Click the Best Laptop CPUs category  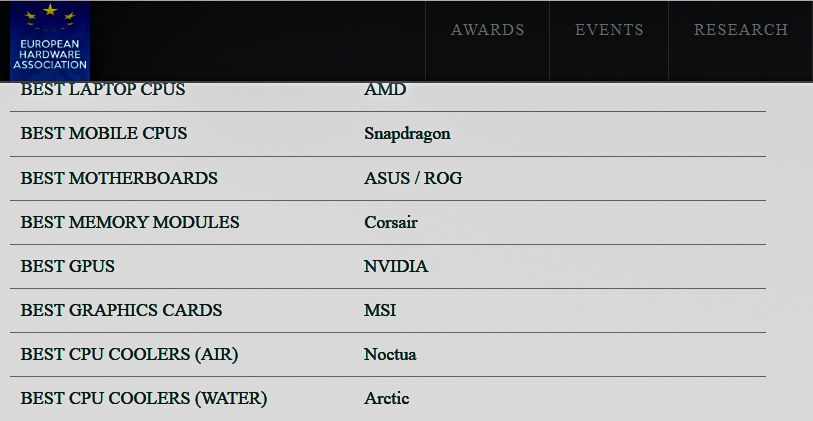point(103,90)
